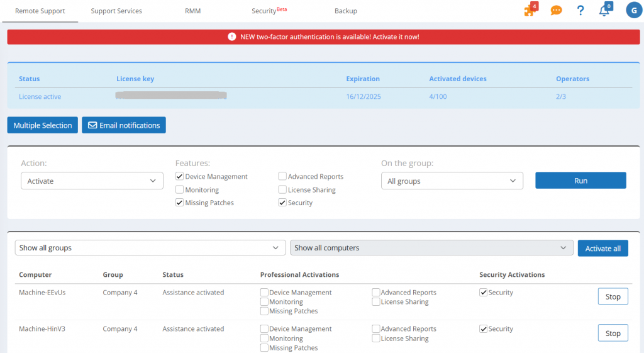Open the puzzle-piece integrations icon
The image size is (644, 353).
click(x=530, y=11)
